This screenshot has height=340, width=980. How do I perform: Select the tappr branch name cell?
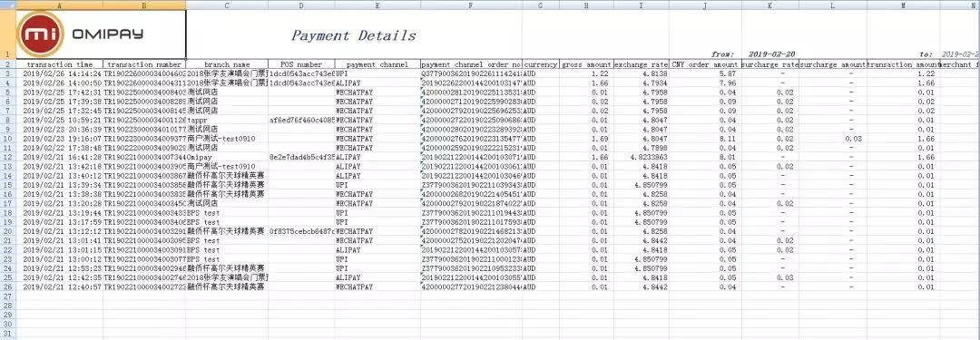point(227,120)
